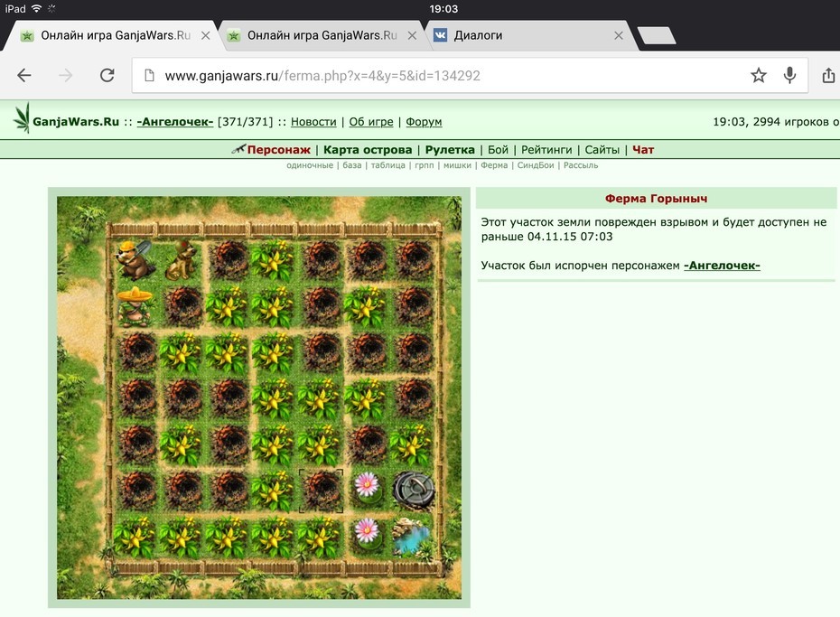
Task: Open the Рейтинги menu item
Action: (546, 149)
